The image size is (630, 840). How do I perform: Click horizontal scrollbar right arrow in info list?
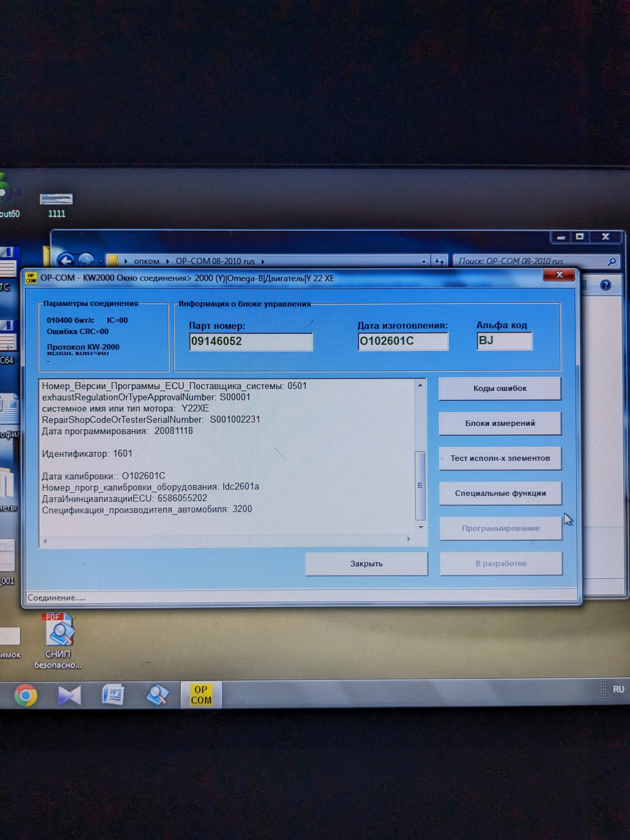(x=409, y=539)
